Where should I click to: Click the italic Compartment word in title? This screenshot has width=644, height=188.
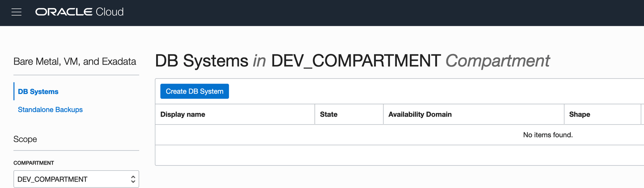click(497, 61)
